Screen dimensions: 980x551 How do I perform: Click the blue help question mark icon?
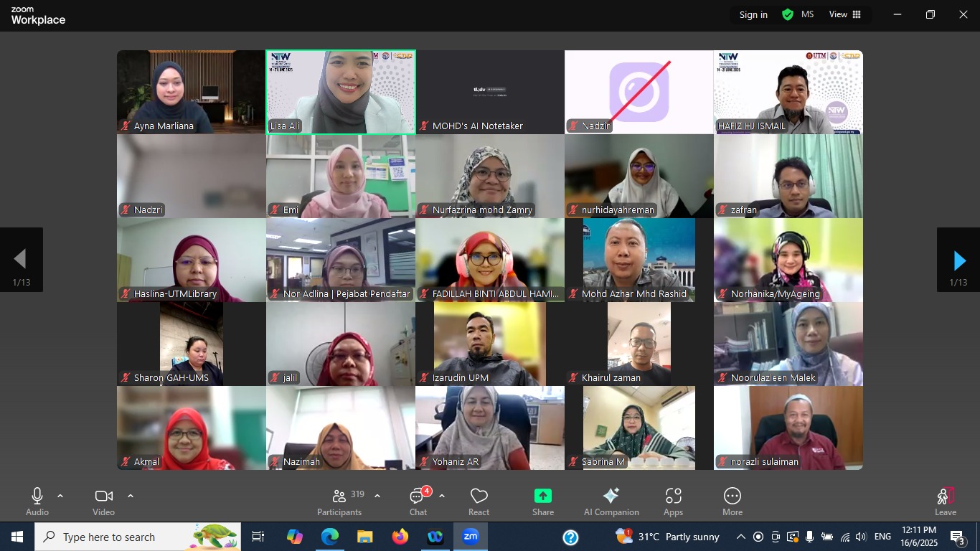(x=570, y=537)
